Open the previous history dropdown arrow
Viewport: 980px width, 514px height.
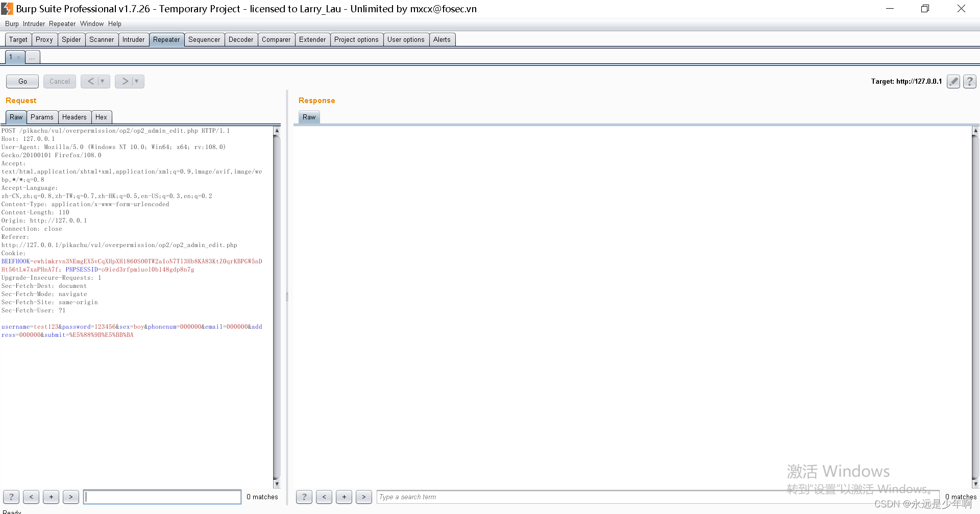pos(103,81)
